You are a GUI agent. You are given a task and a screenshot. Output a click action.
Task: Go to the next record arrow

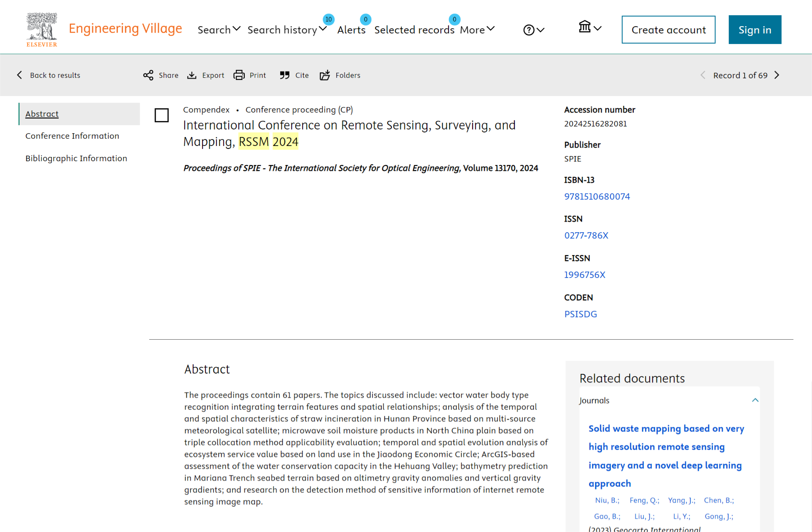(x=777, y=75)
